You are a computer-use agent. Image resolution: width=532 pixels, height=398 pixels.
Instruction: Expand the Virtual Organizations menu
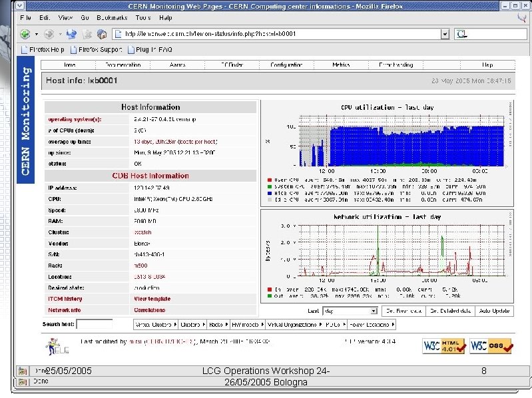pos(294,325)
